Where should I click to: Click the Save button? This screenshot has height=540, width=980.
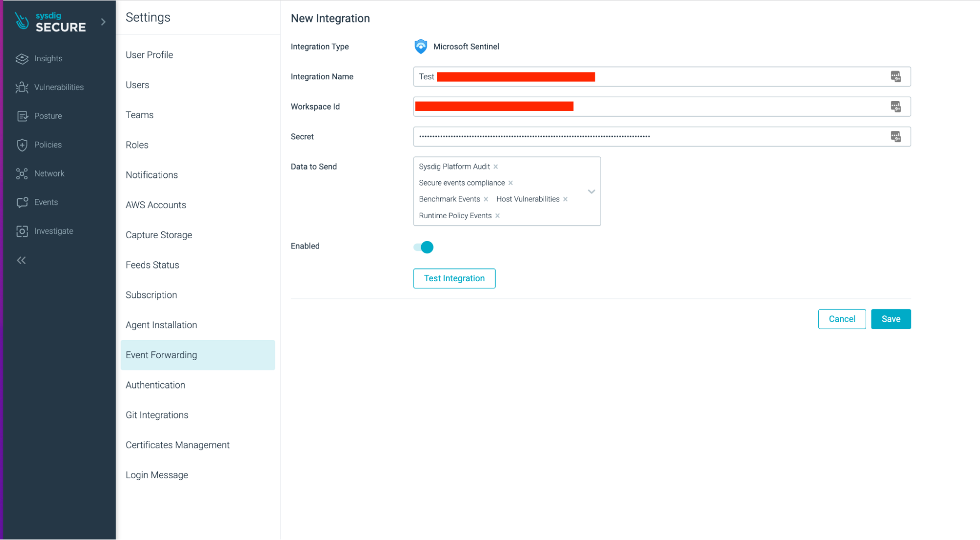click(x=891, y=319)
